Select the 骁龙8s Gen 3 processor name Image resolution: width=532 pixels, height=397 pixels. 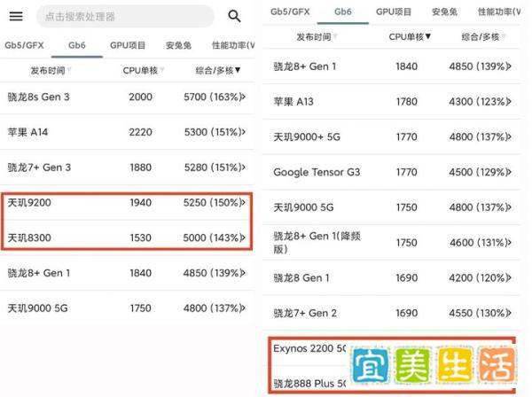pyautogui.click(x=38, y=97)
